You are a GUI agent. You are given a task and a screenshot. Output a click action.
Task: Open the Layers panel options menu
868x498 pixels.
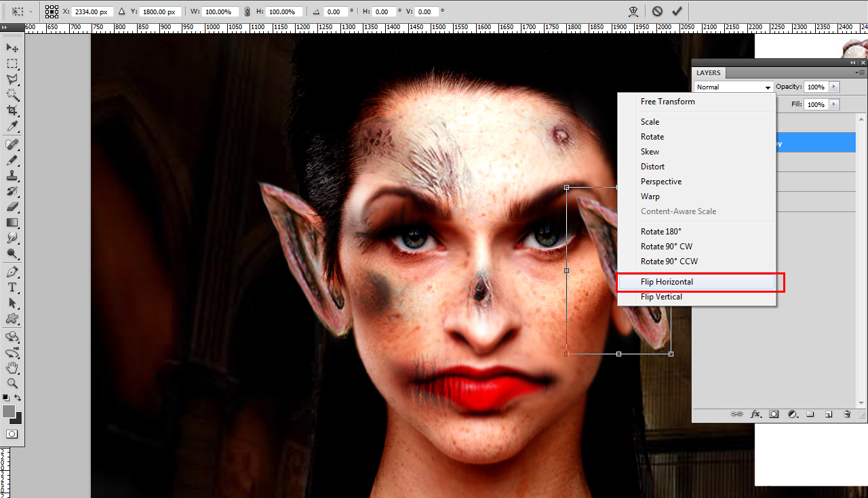pos(860,72)
